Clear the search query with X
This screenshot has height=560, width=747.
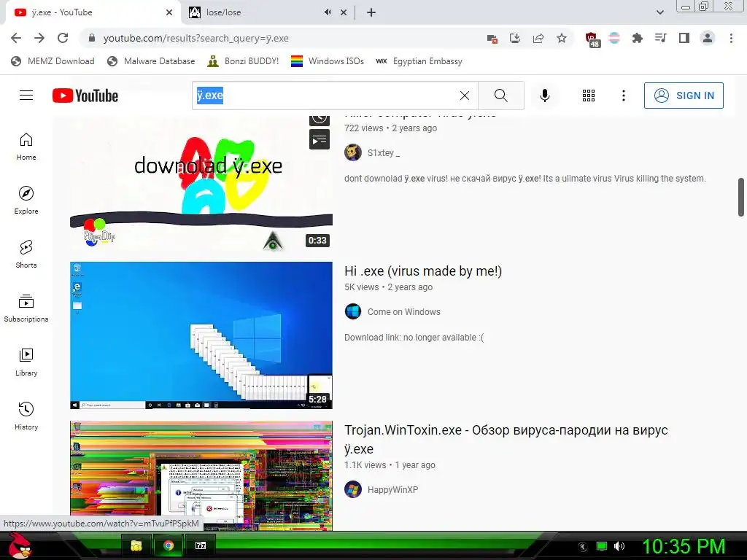point(465,96)
